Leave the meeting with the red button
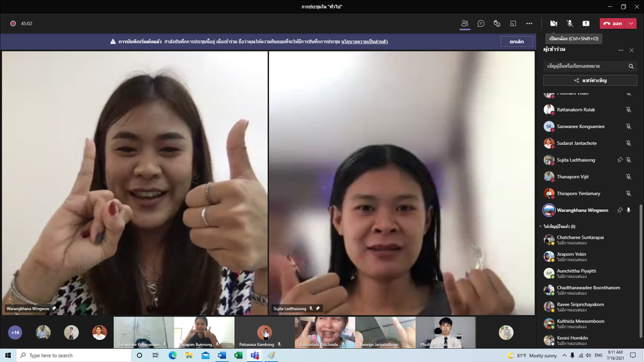 click(x=612, y=23)
